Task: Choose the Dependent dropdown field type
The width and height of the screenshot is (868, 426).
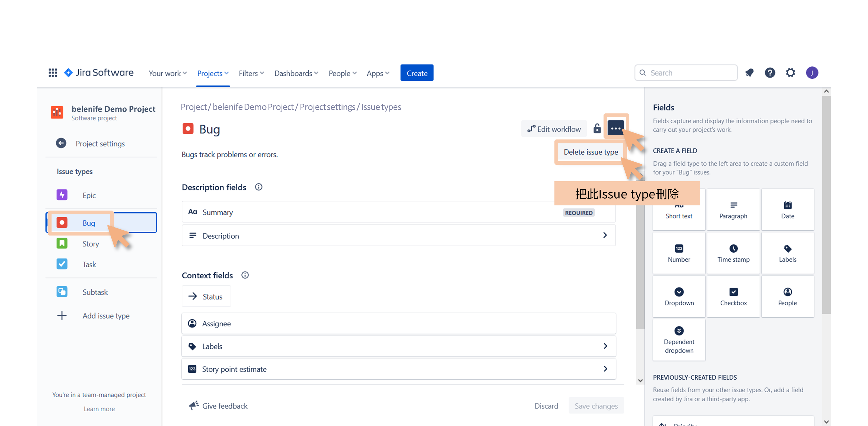Action: 679,340
